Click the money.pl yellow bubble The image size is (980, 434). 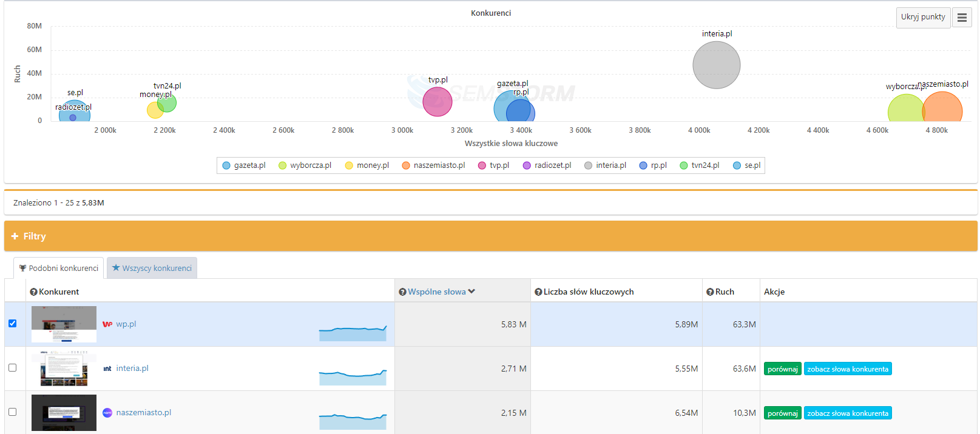[x=154, y=110]
